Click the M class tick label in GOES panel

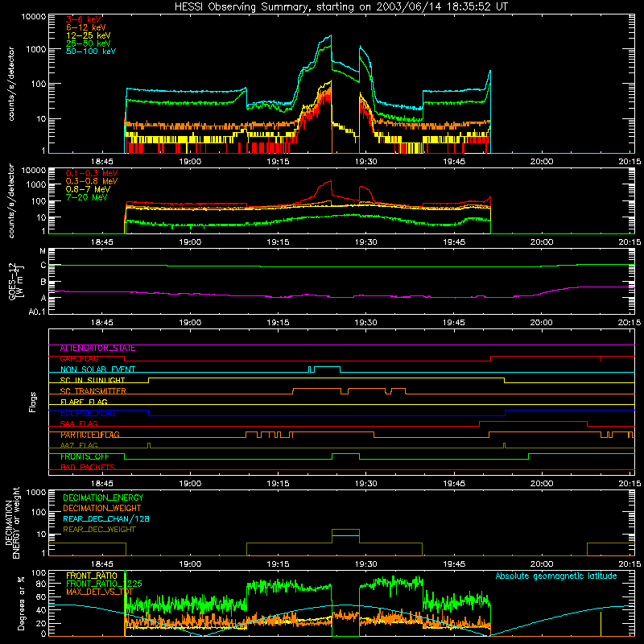click(43, 251)
